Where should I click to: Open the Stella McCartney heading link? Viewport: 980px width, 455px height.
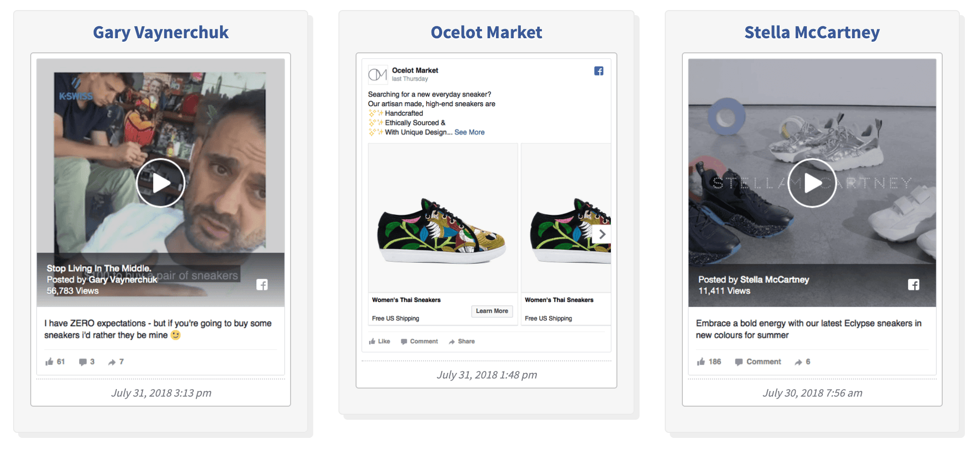pos(812,32)
